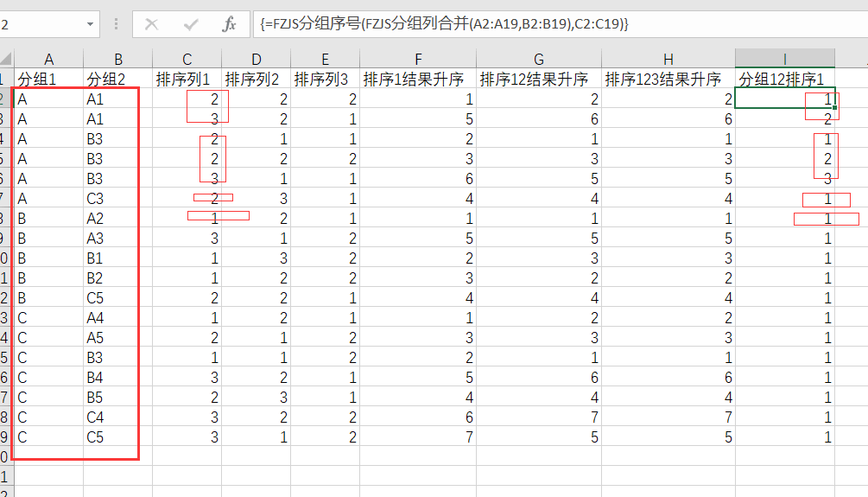The height and width of the screenshot is (497, 868).
Task: Click the Cancel X icon in formula bar
Action: (x=151, y=24)
